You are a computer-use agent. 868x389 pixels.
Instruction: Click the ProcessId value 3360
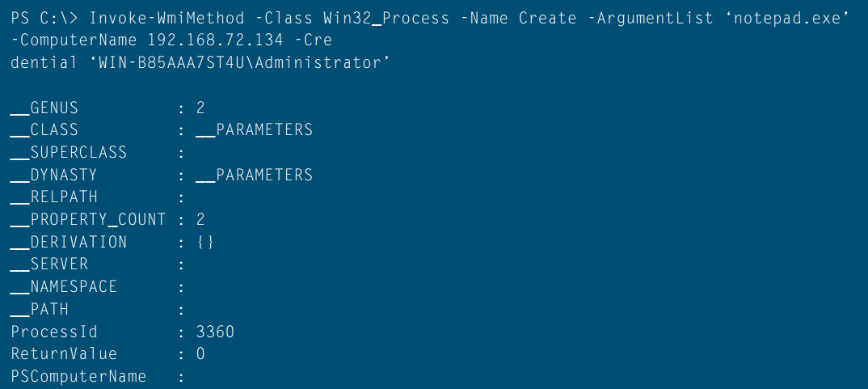point(215,332)
